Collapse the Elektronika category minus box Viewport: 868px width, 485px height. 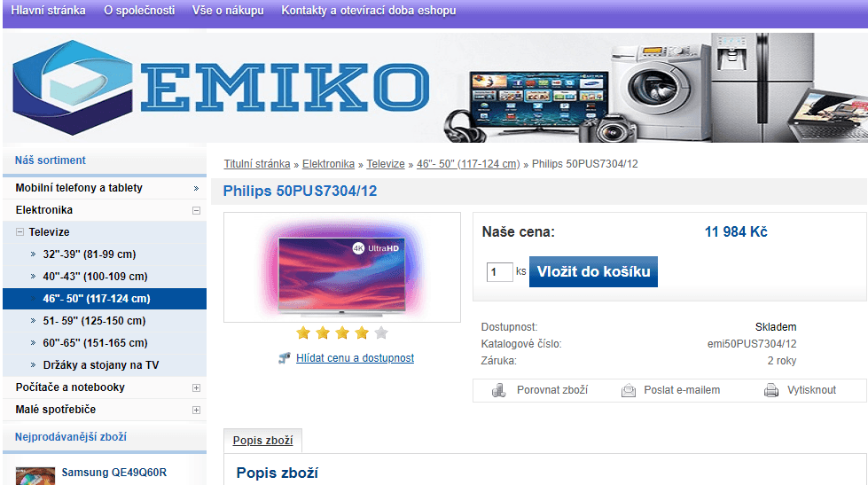[x=196, y=210]
